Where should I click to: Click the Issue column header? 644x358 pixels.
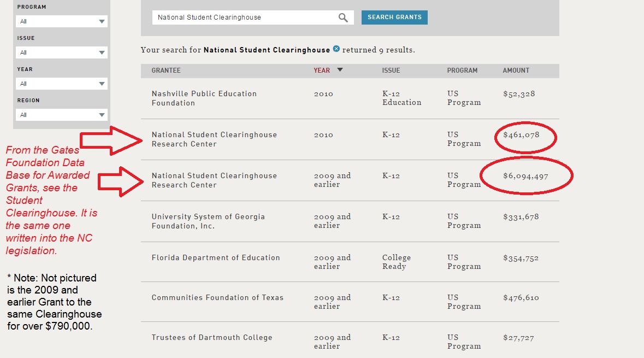click(391, 71)
